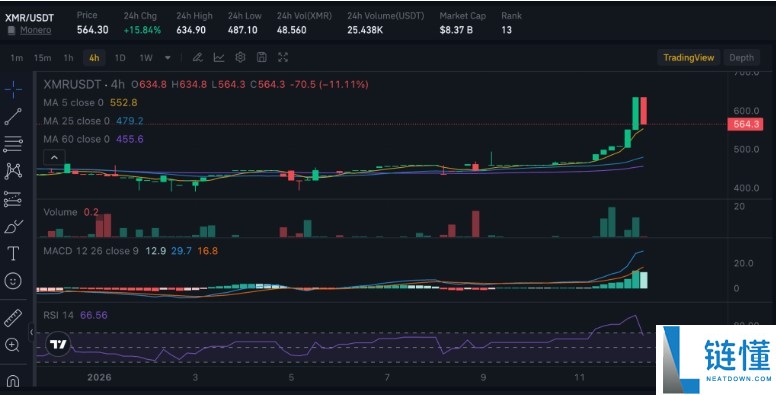Click the 24h Volume(USDT) value 25.438K
The height and width of the screenshot is (395, 776).
click(365, 30)
